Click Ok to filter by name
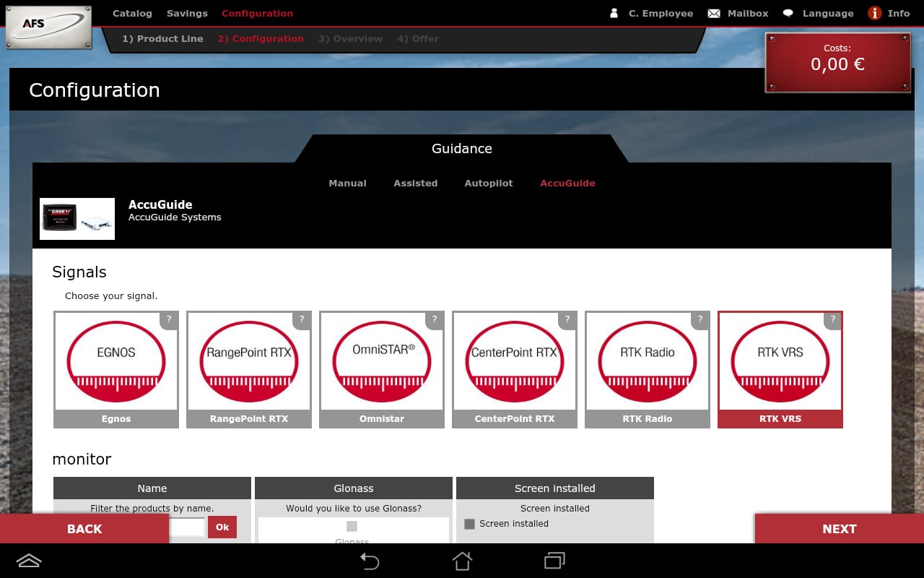This screenshot has width=924, height=578. coord(222,527)
